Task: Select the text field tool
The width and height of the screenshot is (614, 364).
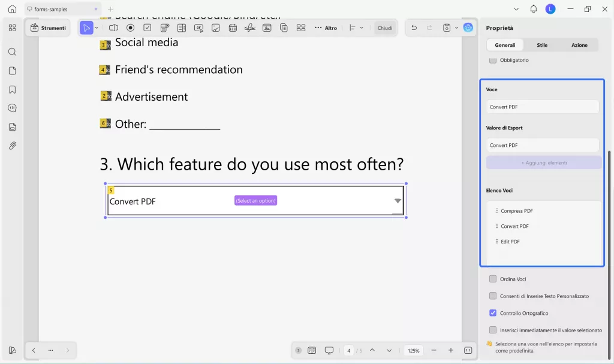Action: point(113,28)
